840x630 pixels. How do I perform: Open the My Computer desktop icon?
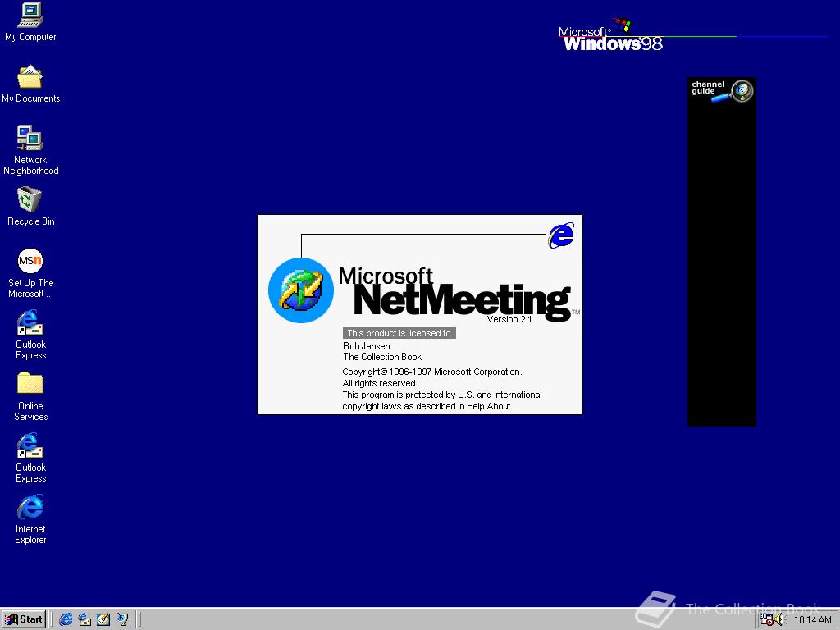[x=30, y=22]
